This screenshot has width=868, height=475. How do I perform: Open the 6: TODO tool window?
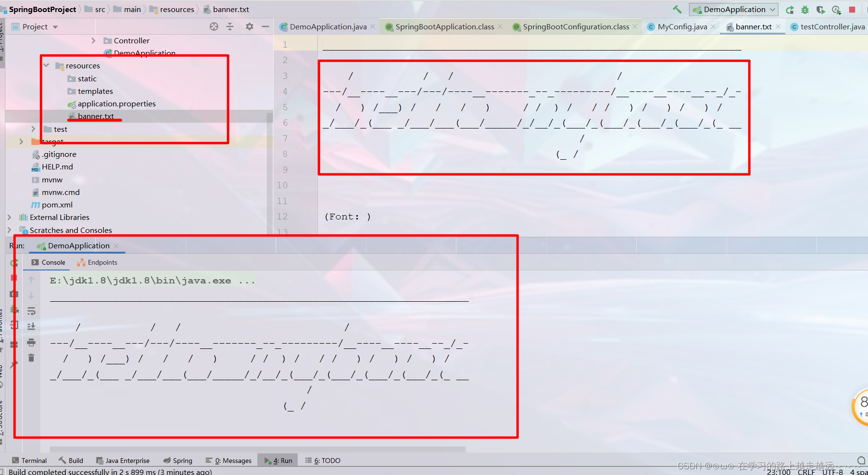click(322, 461)
